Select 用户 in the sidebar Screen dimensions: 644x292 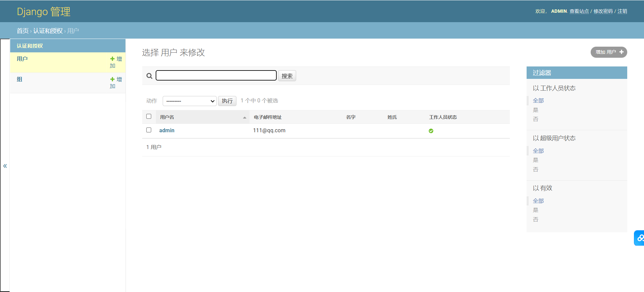click(x=22, y=59)
